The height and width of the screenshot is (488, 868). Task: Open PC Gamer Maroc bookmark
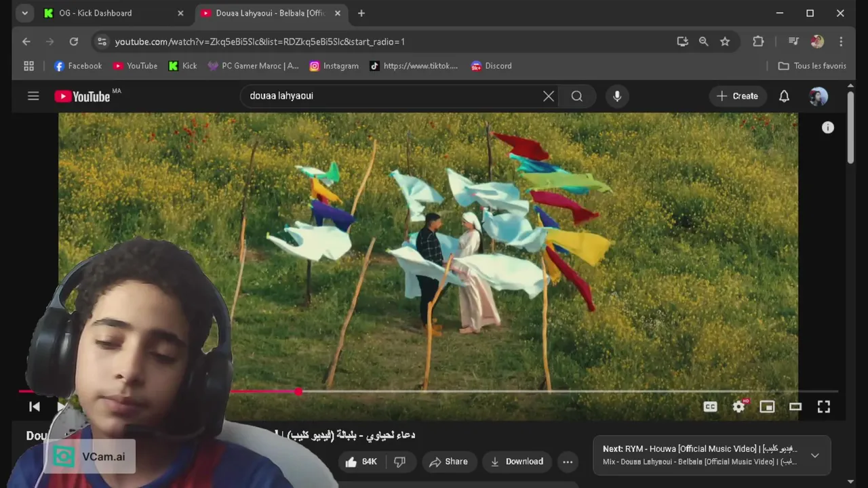[x=254, y=66]
